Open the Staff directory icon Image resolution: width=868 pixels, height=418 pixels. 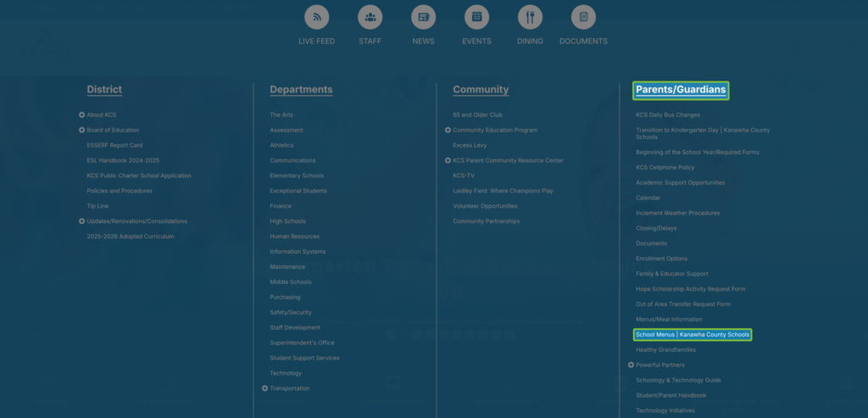pos(370,17)
